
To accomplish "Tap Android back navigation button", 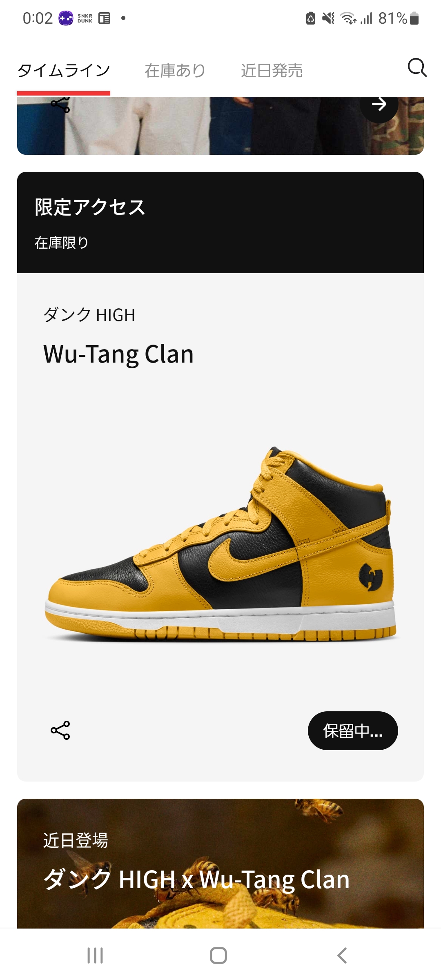I will click(x=342, y=955).
